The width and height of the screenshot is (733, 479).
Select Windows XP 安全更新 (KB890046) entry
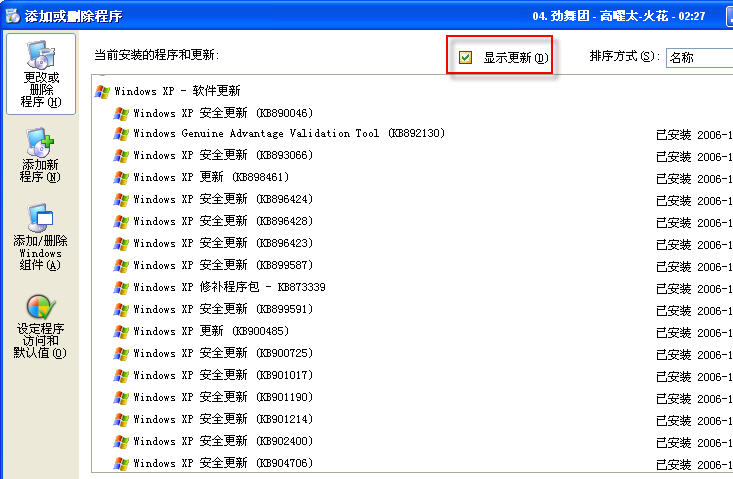223,113
